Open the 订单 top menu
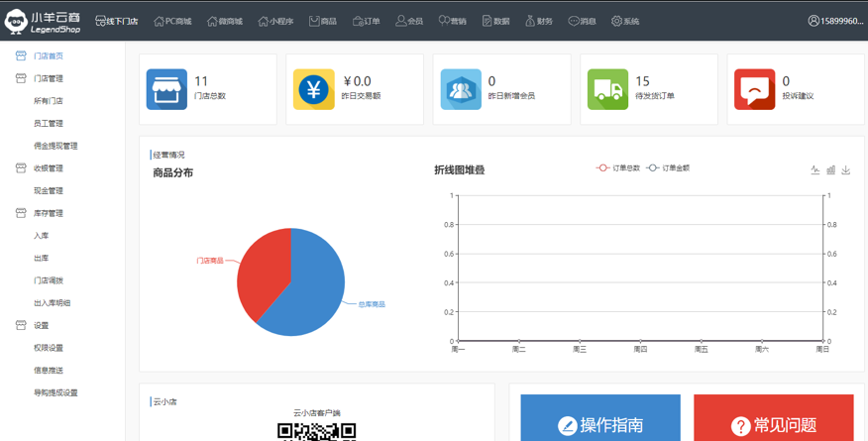Screen dimensions: 868x441 [x=366, y=21]
